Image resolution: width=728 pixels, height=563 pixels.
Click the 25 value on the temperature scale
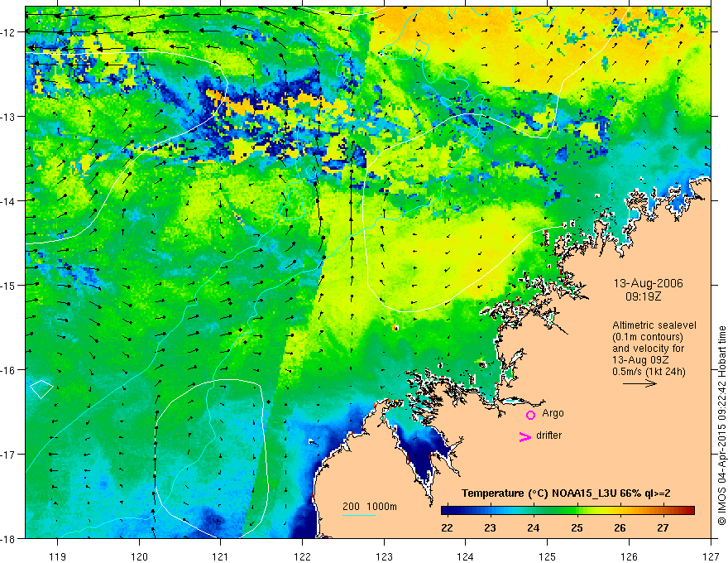pyautogui.click(x=577, y=527)
